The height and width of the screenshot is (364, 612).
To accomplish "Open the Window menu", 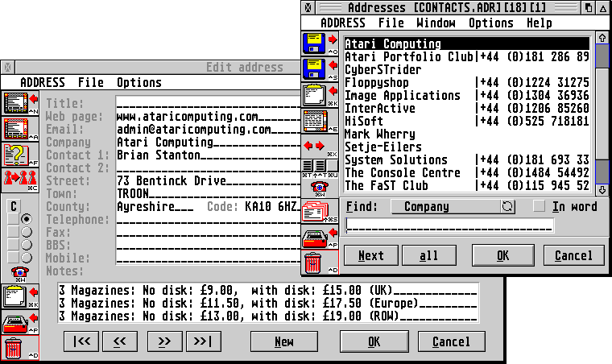I will point(436,23).
